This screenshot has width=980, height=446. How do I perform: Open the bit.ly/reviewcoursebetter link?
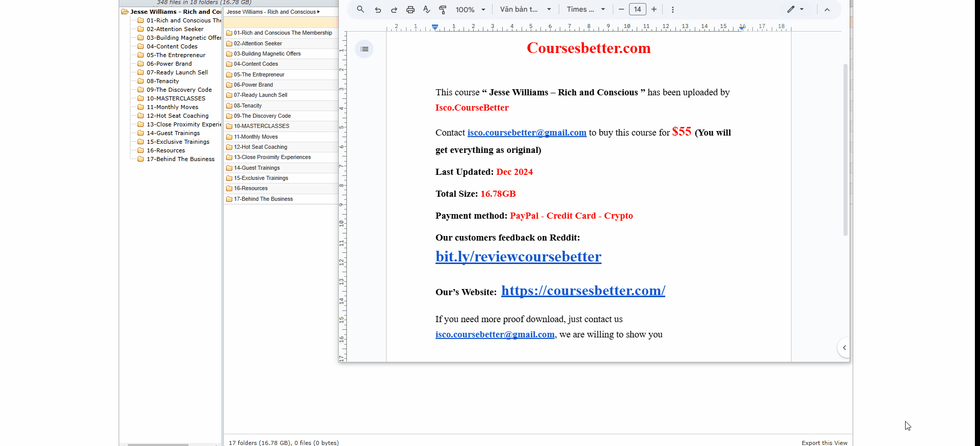518,256
